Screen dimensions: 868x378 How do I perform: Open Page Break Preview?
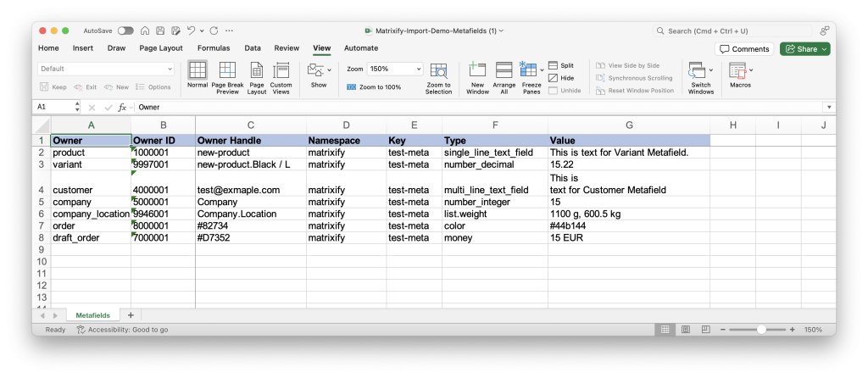coord(227,71)
